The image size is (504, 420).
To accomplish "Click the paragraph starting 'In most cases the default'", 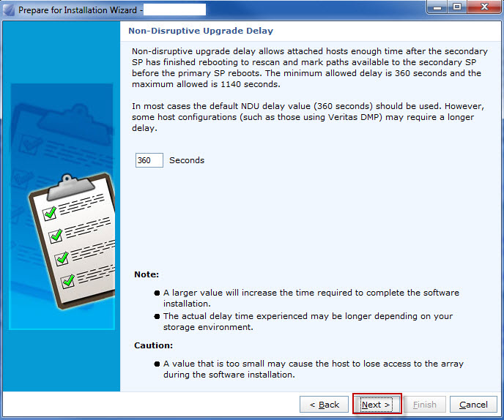I will [x=308, y=117].
